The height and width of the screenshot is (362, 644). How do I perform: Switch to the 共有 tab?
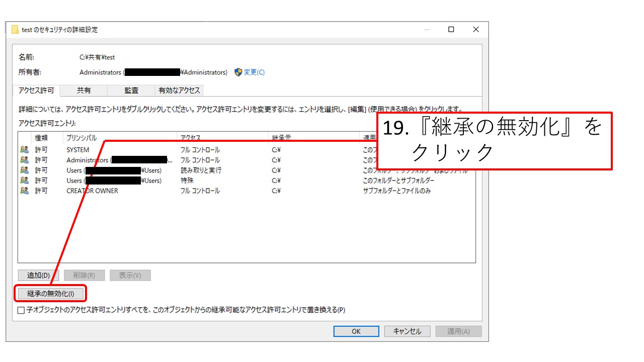click(84, 90)
